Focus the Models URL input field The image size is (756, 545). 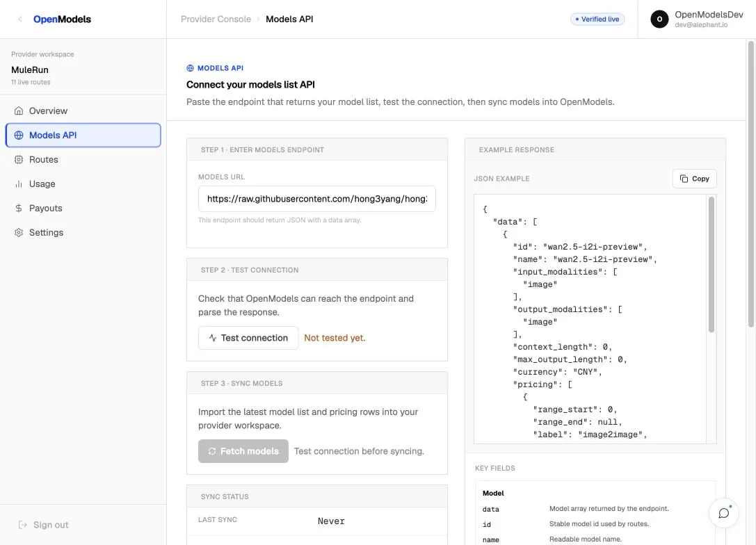[x=316, y=199]
